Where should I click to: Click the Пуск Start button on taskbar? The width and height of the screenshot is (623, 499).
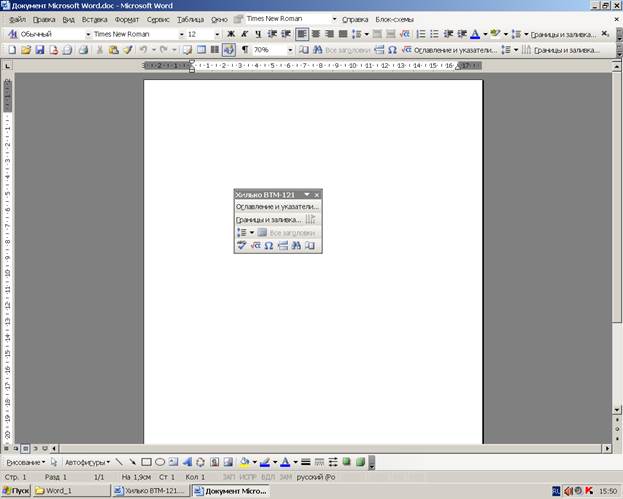point(17,491)
